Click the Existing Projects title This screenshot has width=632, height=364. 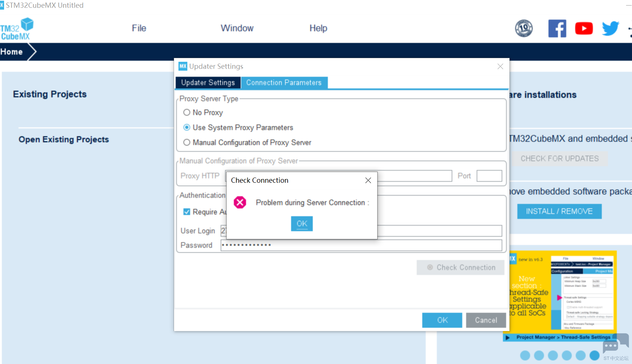(x=50, y=94)
